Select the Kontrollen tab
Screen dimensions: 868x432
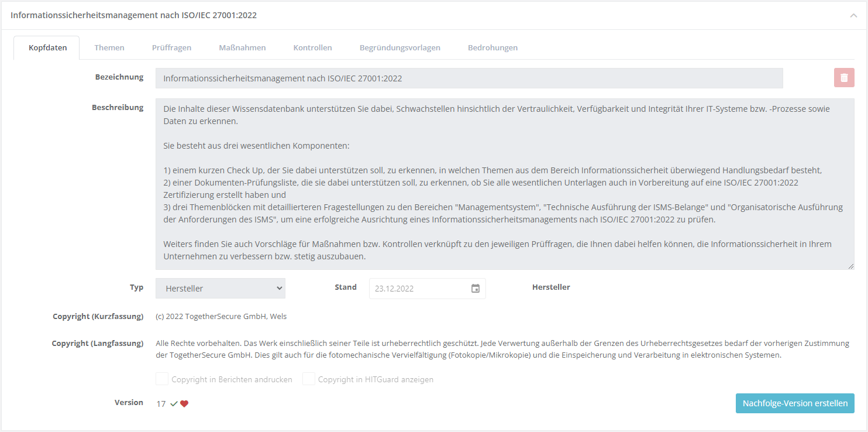pos(312,47)
